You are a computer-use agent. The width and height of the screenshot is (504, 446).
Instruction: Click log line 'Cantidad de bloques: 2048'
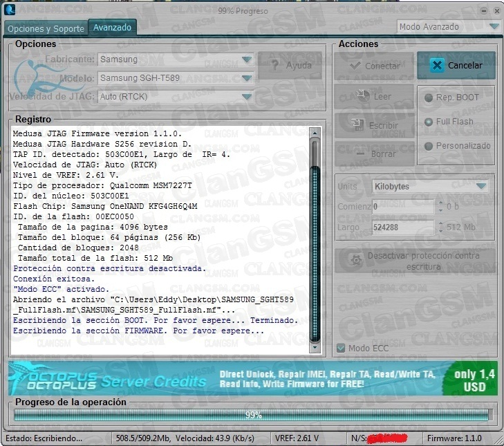point(78,248)
